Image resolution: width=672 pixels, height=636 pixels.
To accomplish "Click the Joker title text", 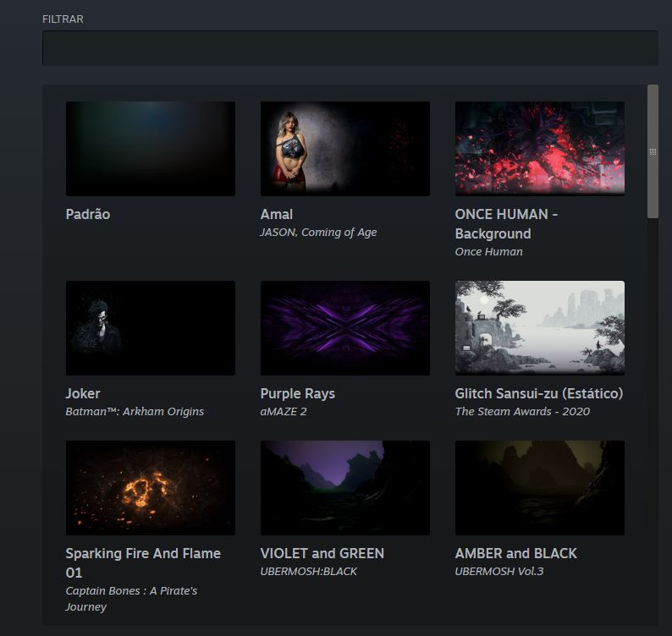I will [x=83, y=393].
